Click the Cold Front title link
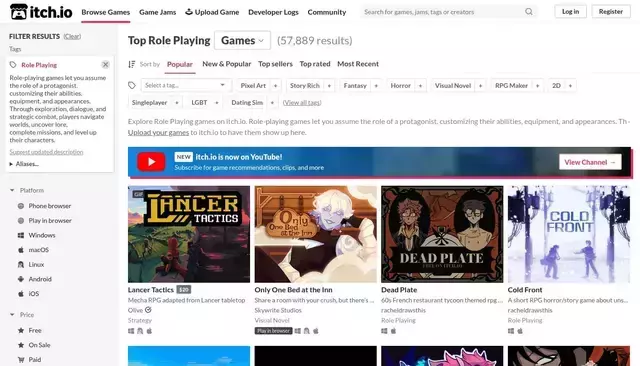This screenshot has width=640, height=366. [525, 290]
